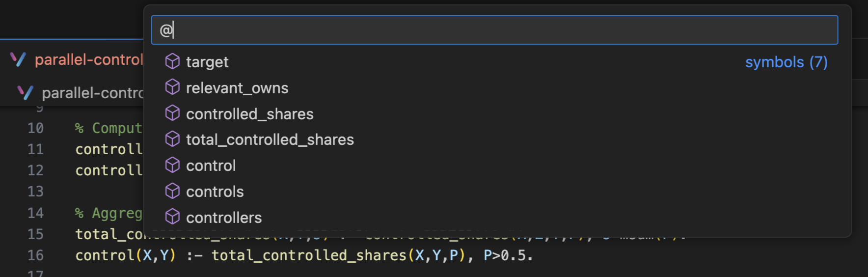Click the cube icon beside target
Screen dimensions: 868x277
click(172, 61)
